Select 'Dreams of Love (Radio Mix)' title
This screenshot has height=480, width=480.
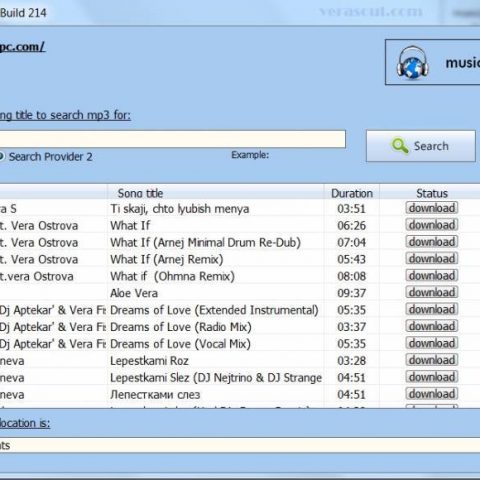click(x=181, y=327)
